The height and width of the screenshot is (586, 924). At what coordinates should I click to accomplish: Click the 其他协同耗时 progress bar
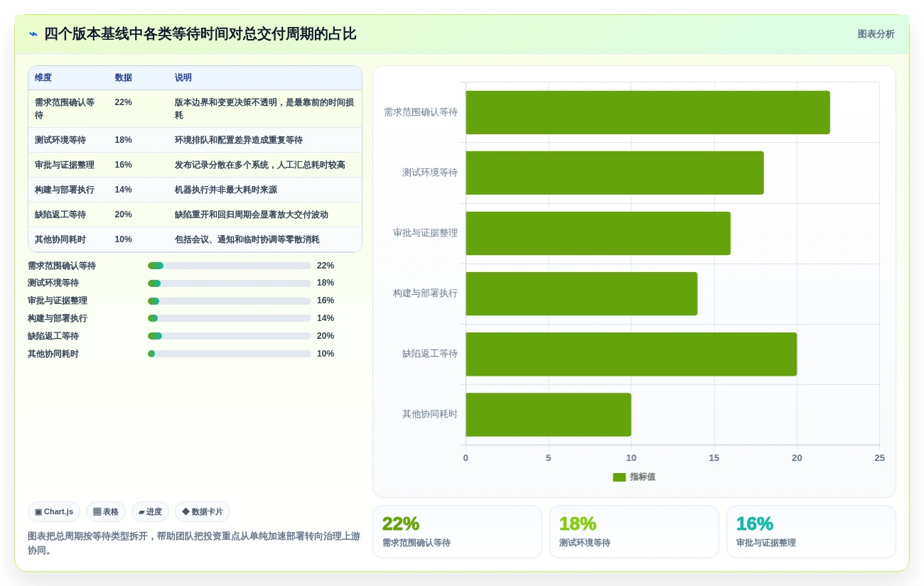click(230, 354)
